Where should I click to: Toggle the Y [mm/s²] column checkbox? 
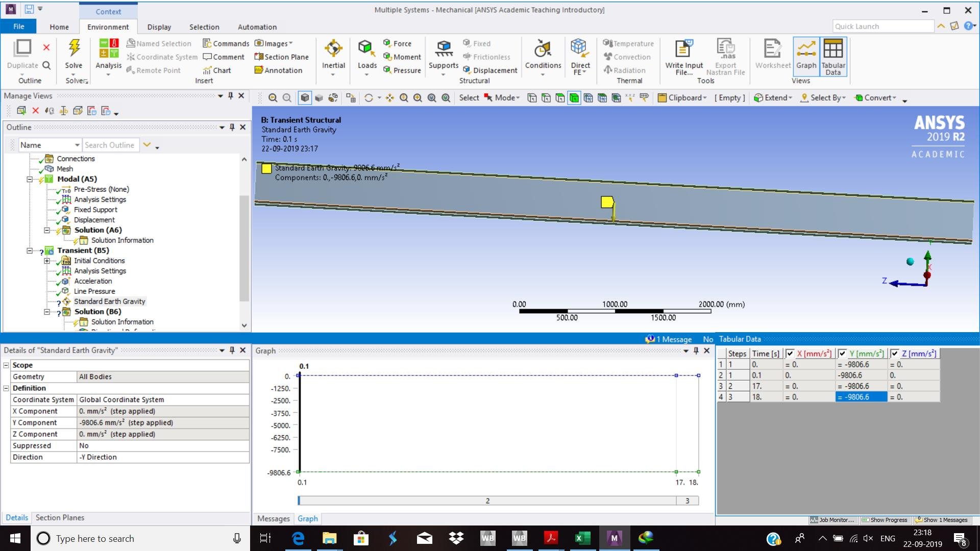843,354
